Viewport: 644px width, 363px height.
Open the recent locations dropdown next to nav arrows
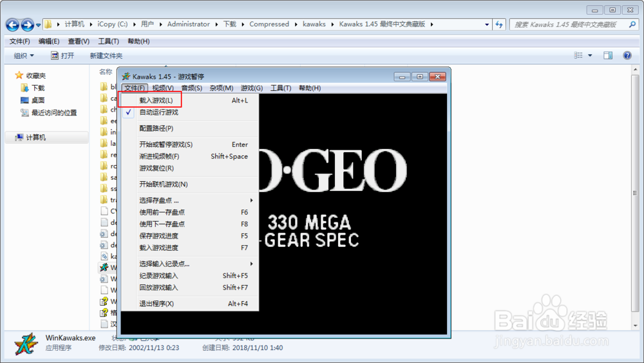coord(38,25)
